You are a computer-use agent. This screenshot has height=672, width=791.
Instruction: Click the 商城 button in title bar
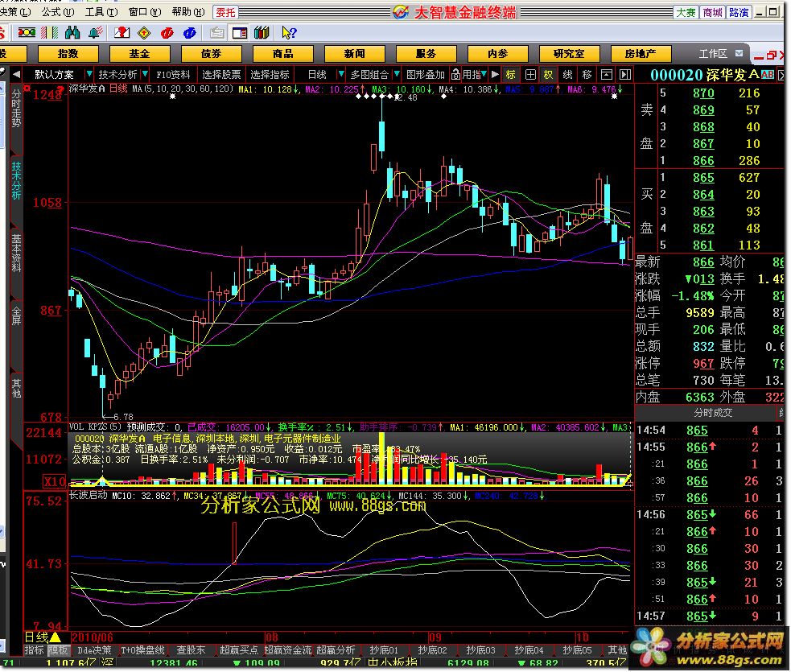click(x=712, y=12)
